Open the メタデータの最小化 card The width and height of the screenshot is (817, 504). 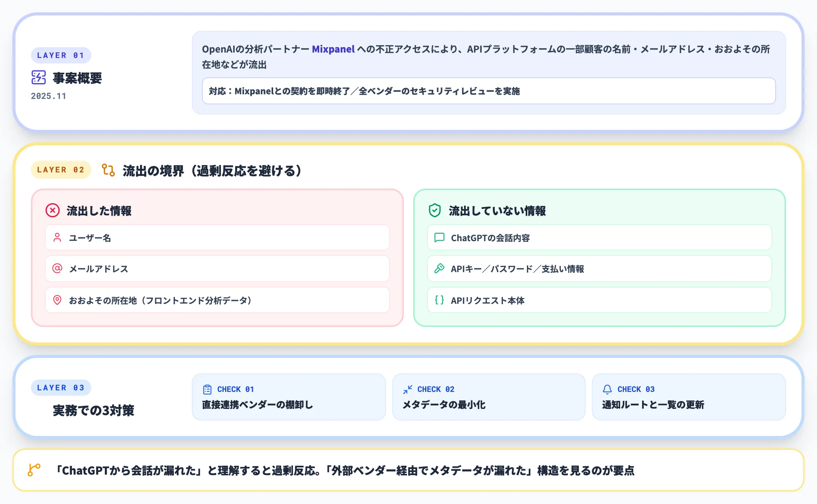(489, 397)
